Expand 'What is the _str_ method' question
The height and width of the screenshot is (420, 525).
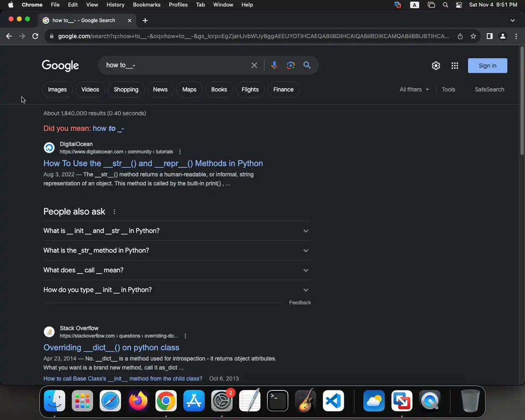click(x=177, y=251)
